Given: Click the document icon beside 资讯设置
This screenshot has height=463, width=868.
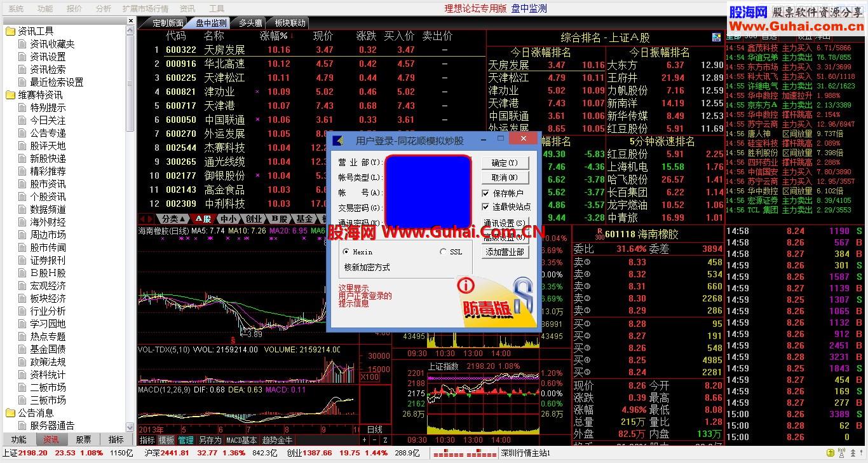Looking at the screenshot, I should click(x=23, y=57).
